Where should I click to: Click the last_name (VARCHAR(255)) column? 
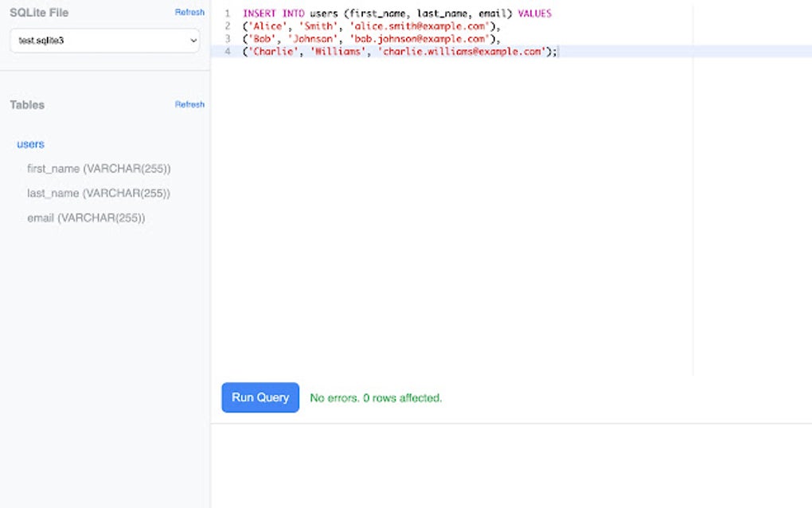click(x=99, y=193)
